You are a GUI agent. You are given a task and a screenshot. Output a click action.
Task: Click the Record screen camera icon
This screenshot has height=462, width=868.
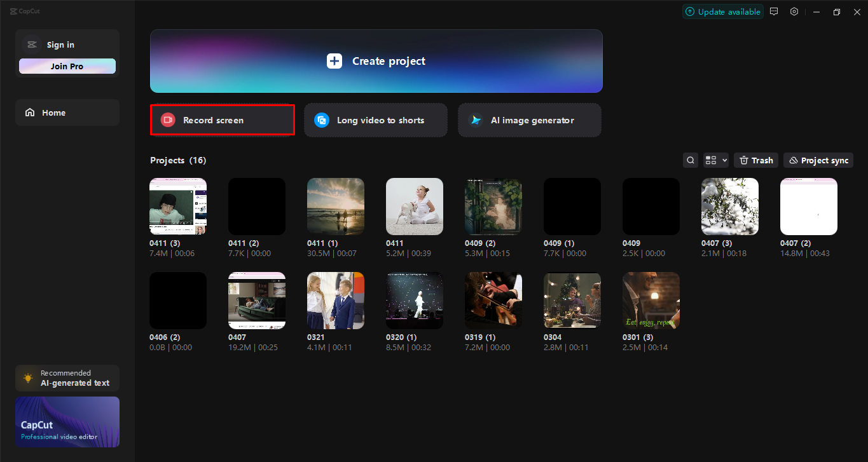168,120
